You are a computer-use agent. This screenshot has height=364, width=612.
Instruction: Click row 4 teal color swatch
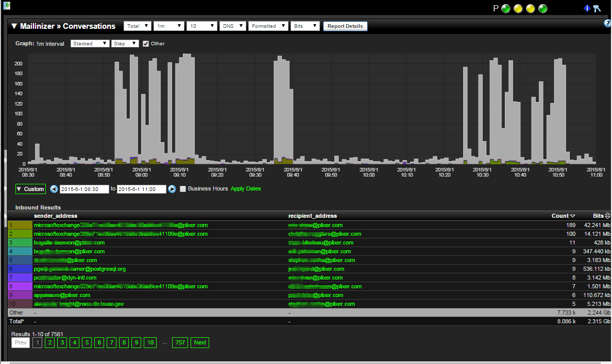pyautogui.click(x=20, y=251)
